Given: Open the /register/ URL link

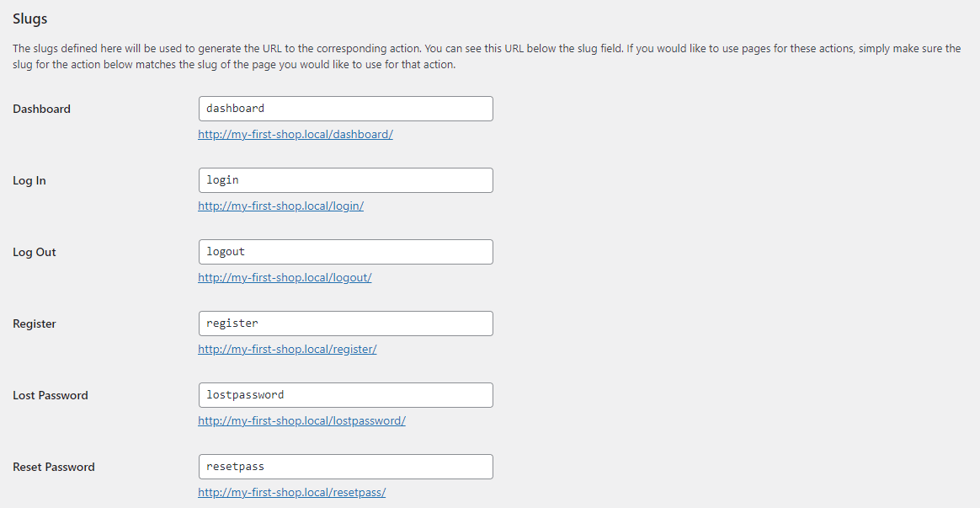Looking at the screenshot, I should [x=287, y=349].
